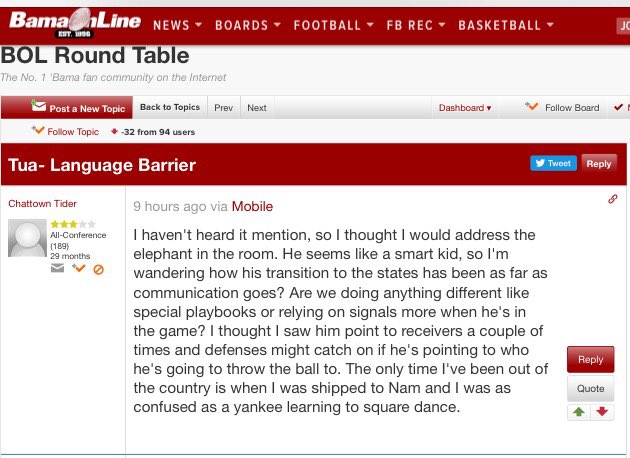Expand the FOOTBALL navigation dropdown

pyautogui.click(x=333, y=25)
